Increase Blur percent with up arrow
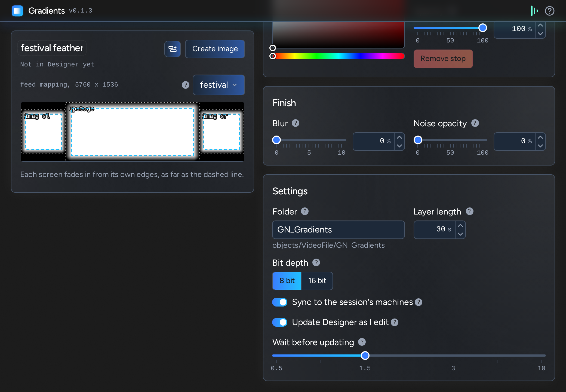 tap(399, 137)
